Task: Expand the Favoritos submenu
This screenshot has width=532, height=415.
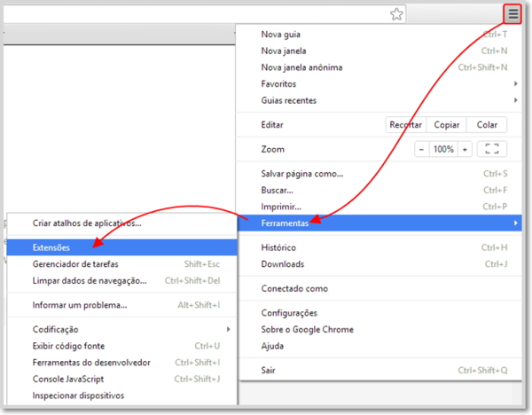Action: [379, 84]
